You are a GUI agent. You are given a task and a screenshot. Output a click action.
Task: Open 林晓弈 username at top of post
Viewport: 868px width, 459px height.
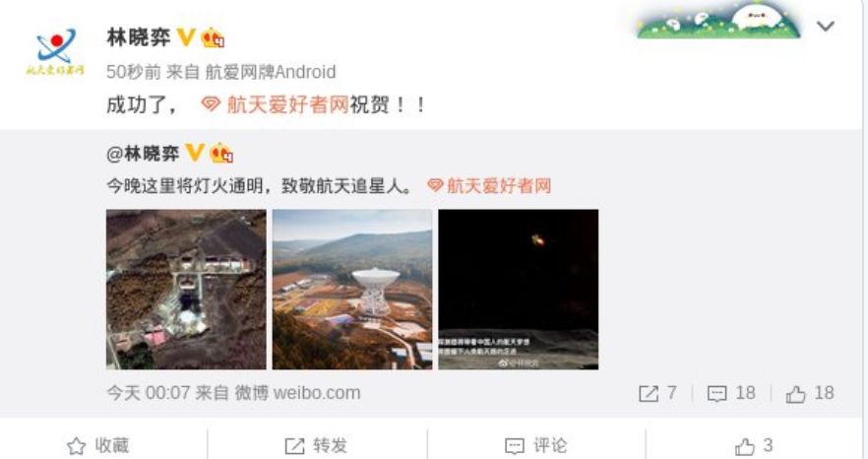(139, 37)
